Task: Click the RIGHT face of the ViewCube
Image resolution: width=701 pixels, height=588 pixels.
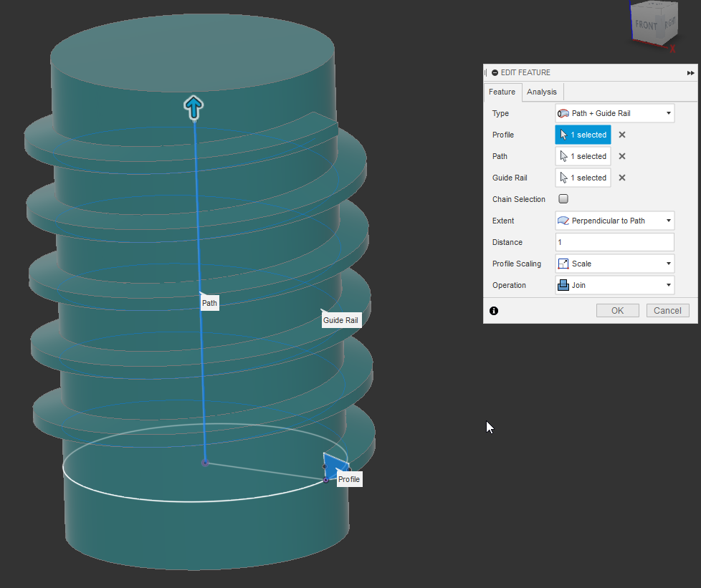Action: [x=669, y=23]
